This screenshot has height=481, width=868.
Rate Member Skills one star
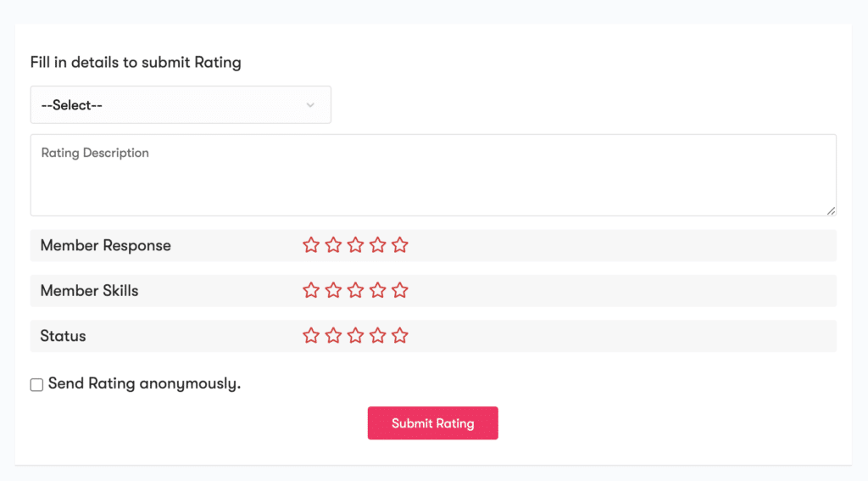(311, 290)
